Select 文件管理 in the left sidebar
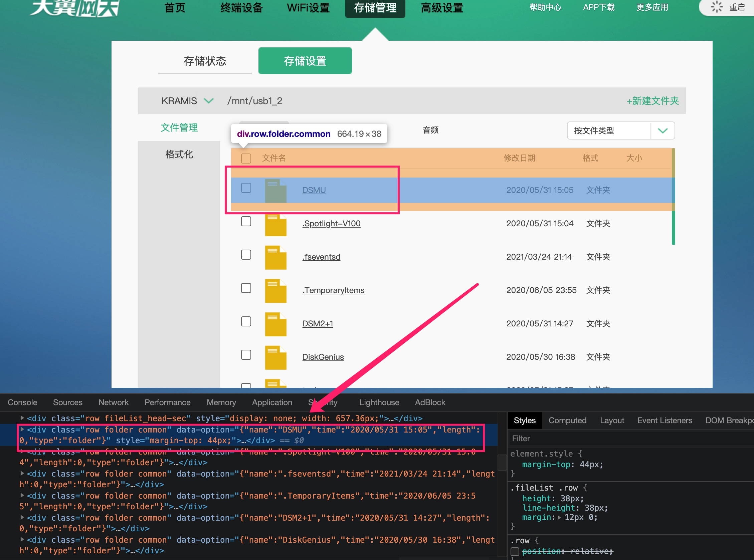The image size is (754, 560). (x=179, y=127)
